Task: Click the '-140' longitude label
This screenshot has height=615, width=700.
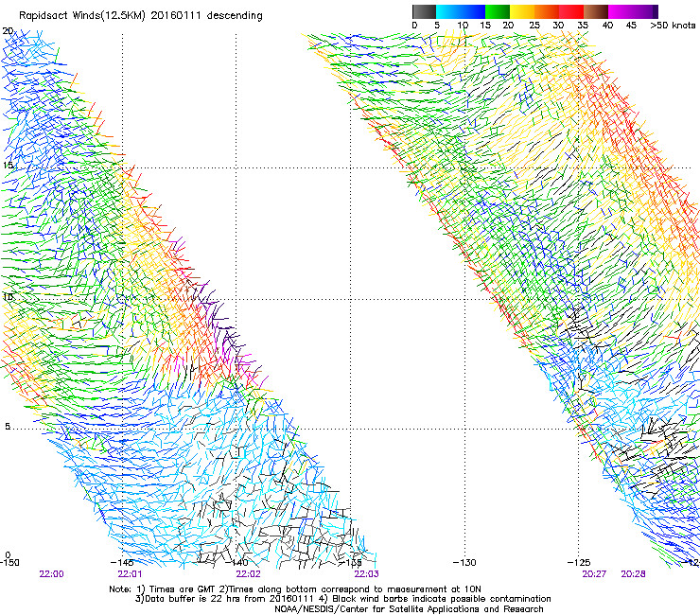Action: [x=236, y=562]
